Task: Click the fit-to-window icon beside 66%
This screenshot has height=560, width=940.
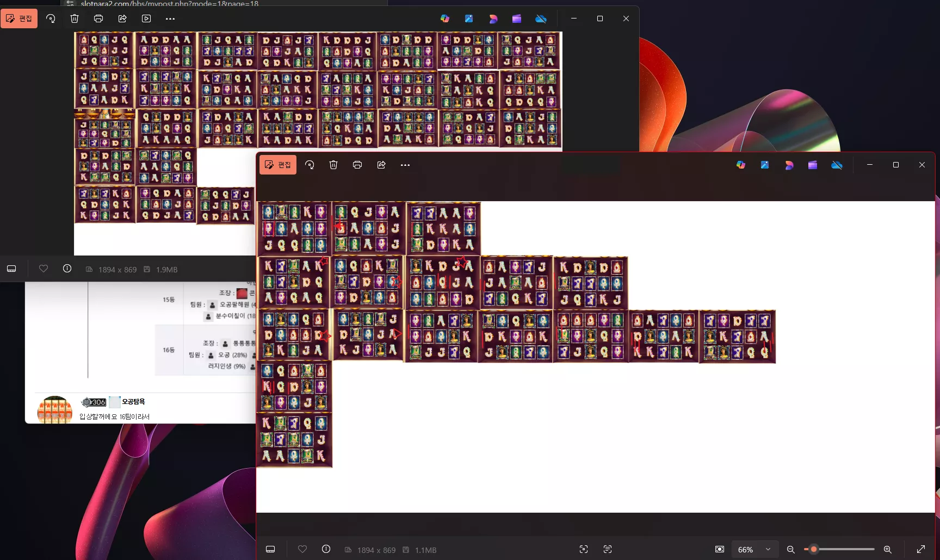Action: pyautogui.click(x=720, y=550)
